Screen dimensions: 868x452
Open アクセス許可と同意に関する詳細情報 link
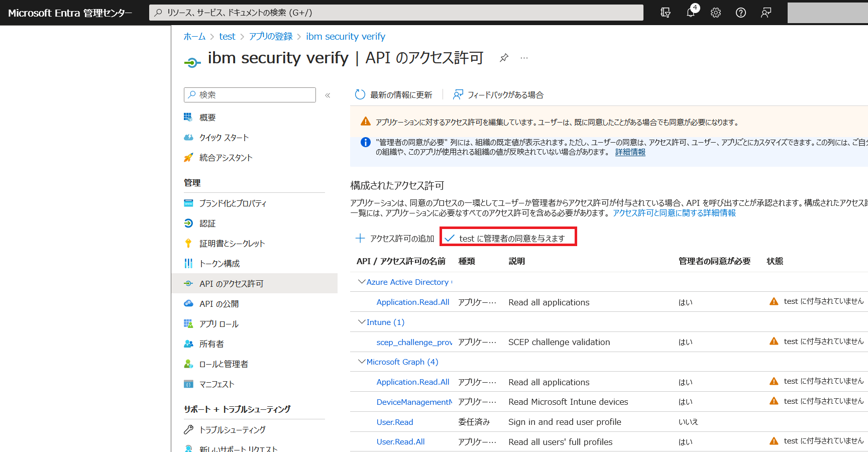tap(674, 213)
